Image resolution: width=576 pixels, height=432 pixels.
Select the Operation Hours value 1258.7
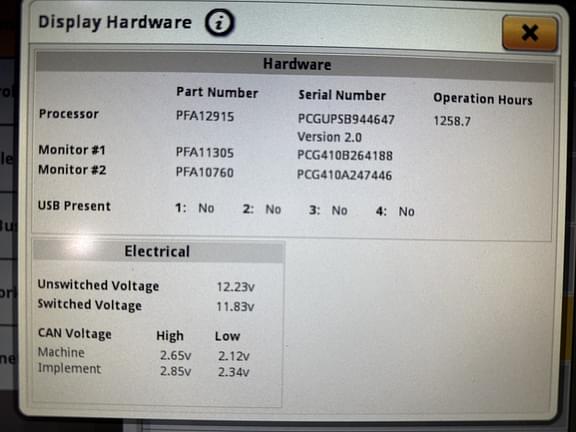tap(452, 121)
